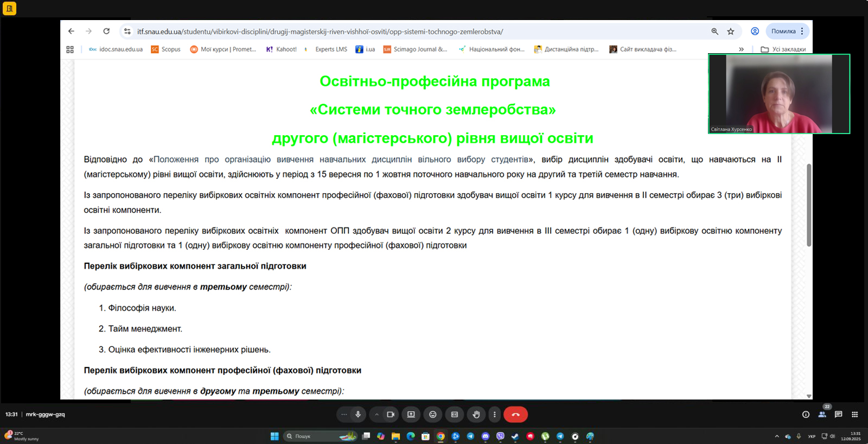Open the Kahoot! bookmark
Image resolution: width=868 pixels, height=444 pixels.
coord(282,49)
